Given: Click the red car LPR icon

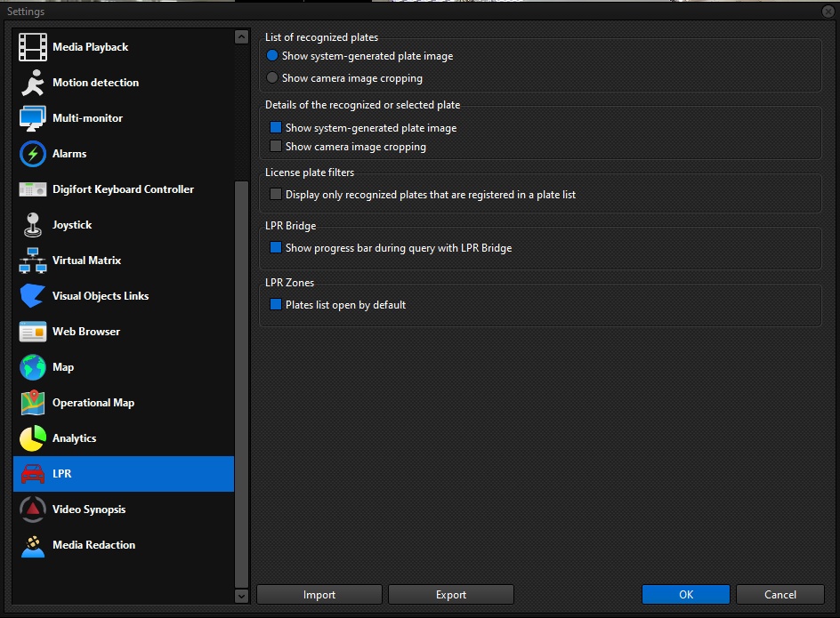Looking at the screenshot, I should (x=33, y=474).
